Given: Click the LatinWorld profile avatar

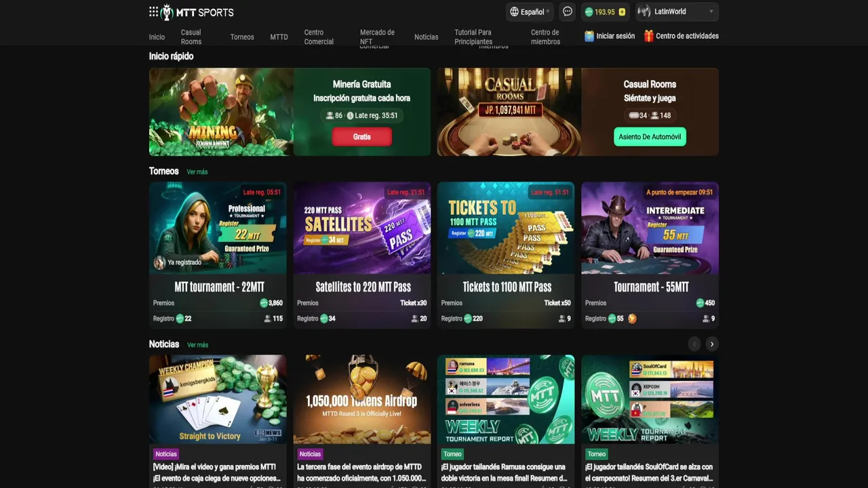Looking at the screenshot, I should [x=644, y=12].
